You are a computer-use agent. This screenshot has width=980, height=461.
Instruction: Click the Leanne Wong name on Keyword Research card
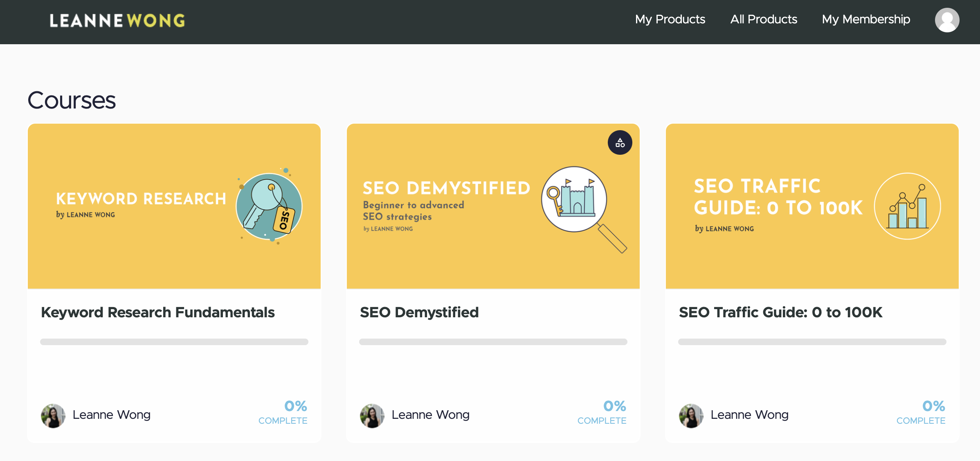(x=112, y=415)
